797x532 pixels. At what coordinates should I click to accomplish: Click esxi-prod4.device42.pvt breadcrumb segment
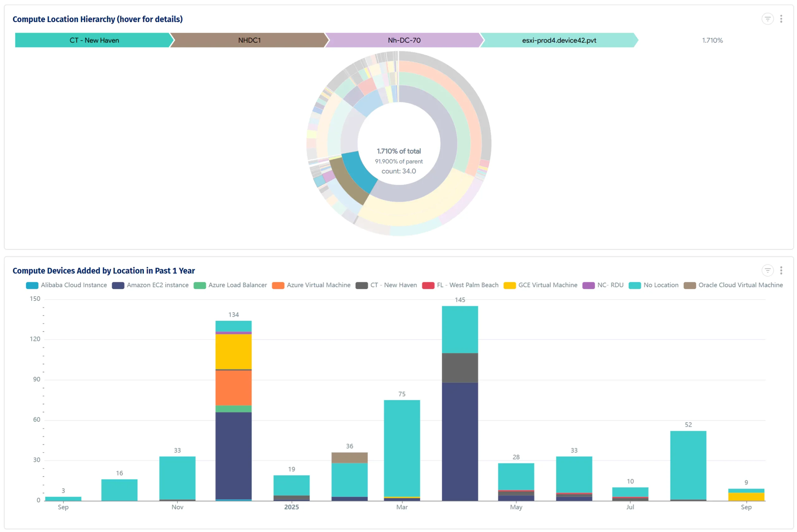(x=559, y=40)
